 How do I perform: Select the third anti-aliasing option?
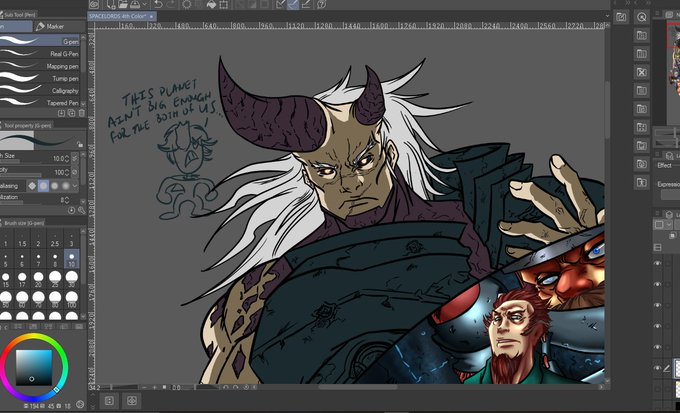pos(55,186)
